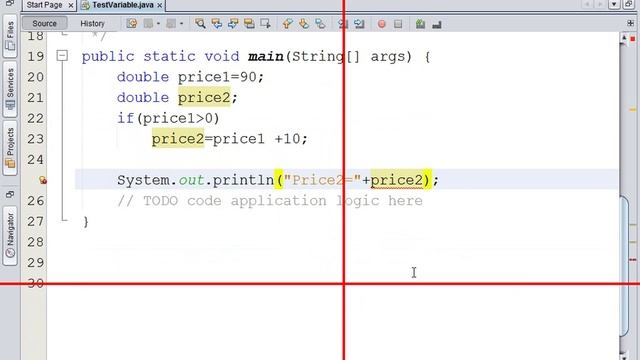Open the Back history dropdown arrow

[158, 24]
